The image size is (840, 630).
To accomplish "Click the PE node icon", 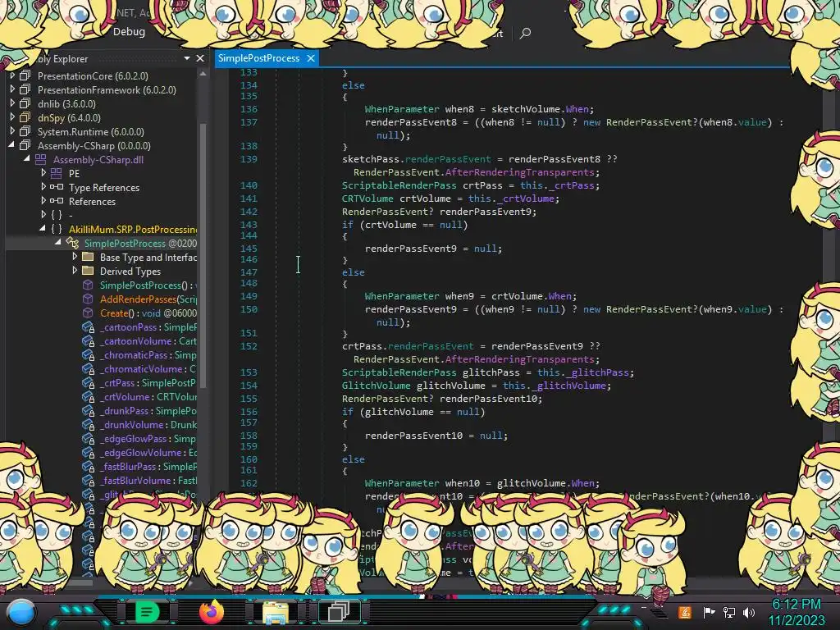I will [x=57, y=173].
